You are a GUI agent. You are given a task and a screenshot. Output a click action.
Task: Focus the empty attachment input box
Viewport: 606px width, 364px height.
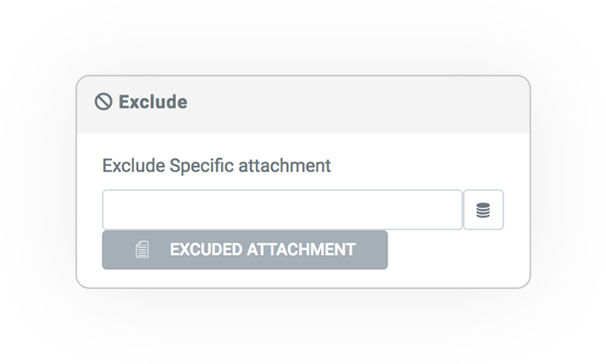[283, 210]
